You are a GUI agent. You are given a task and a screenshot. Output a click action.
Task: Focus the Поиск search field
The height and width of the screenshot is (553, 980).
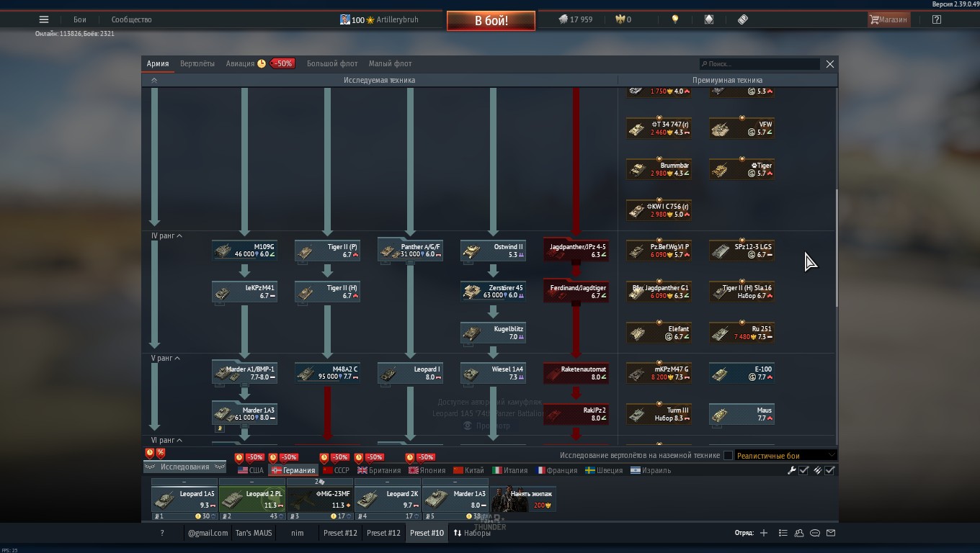[x=759, y=64]
